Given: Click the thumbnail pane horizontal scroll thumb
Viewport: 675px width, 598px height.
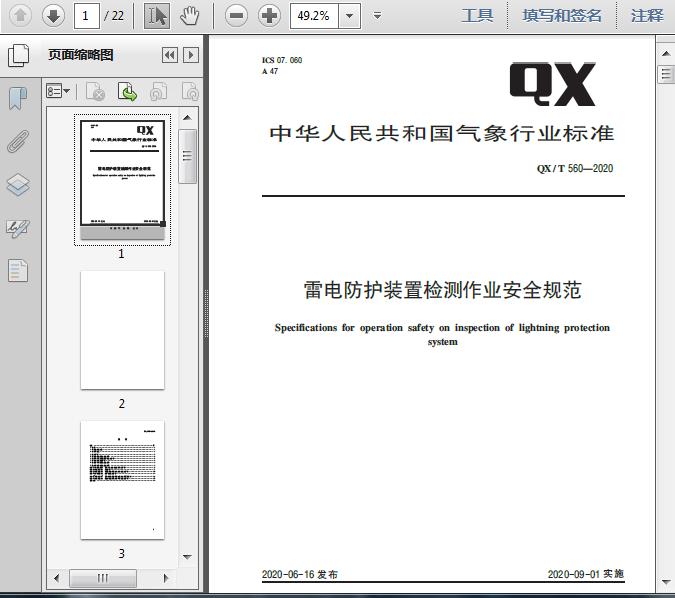Looking at the screenshot, I should (x=103, y=578).
